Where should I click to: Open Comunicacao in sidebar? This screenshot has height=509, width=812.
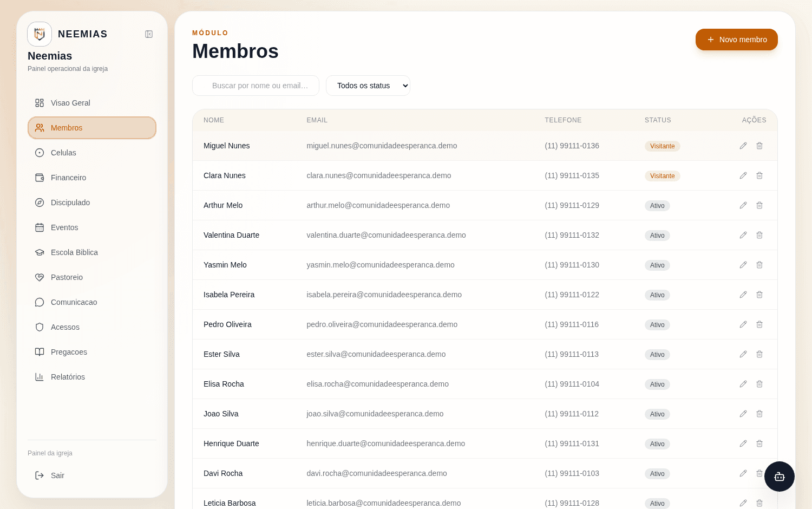(92, 302)
